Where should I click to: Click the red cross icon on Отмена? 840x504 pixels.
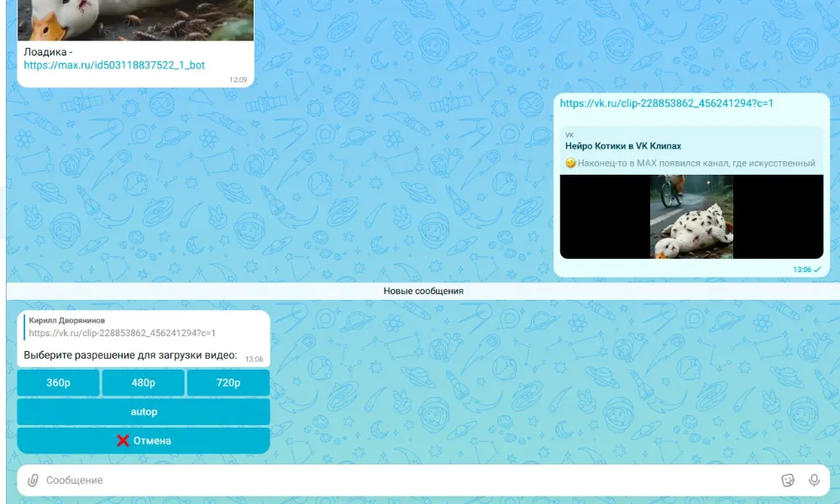click(x=123, y=440)
